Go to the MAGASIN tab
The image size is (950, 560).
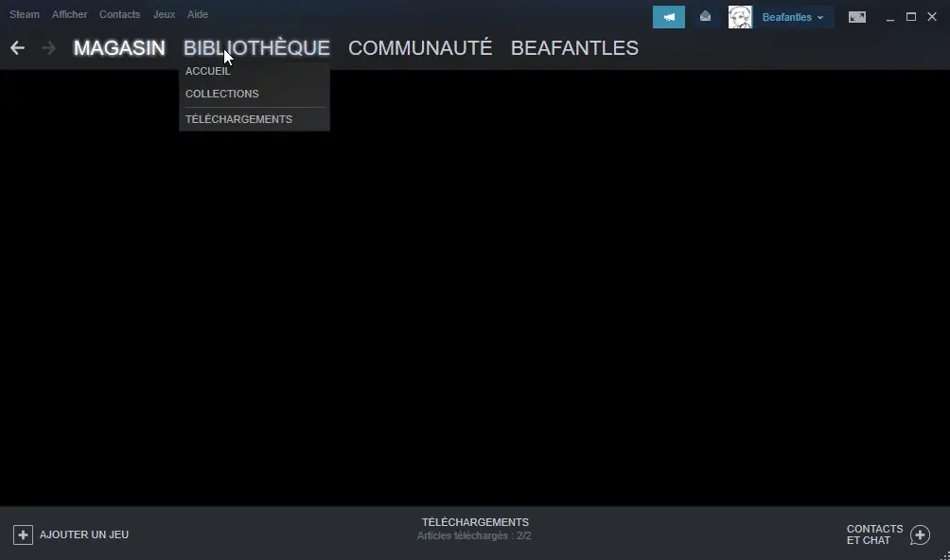point(119,48)
